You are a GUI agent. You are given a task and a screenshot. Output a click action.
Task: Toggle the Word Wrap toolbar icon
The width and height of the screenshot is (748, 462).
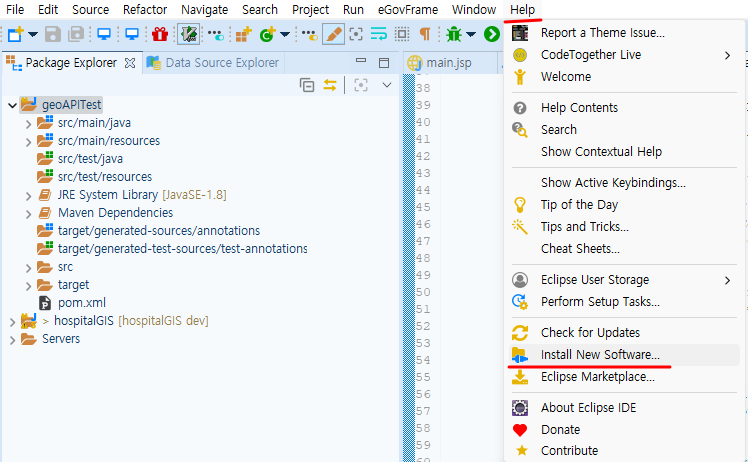[379, 34]
